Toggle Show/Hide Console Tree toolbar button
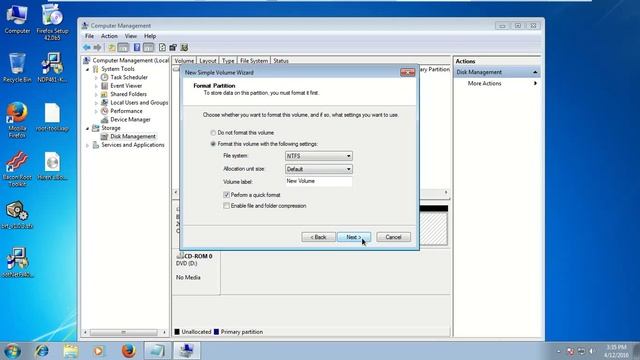 pyautogui.click(x=123, y=47)
